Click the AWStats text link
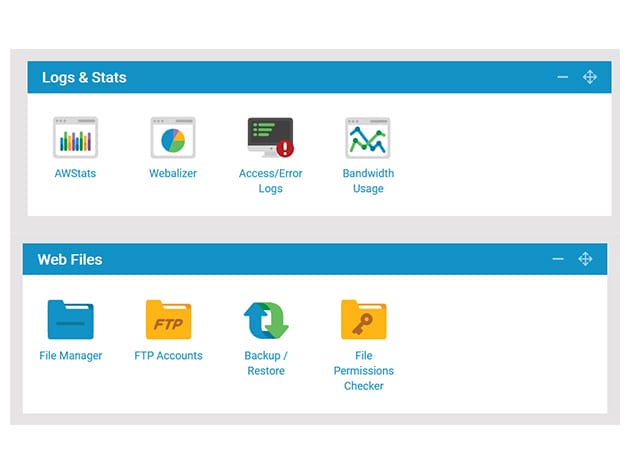 75,173
